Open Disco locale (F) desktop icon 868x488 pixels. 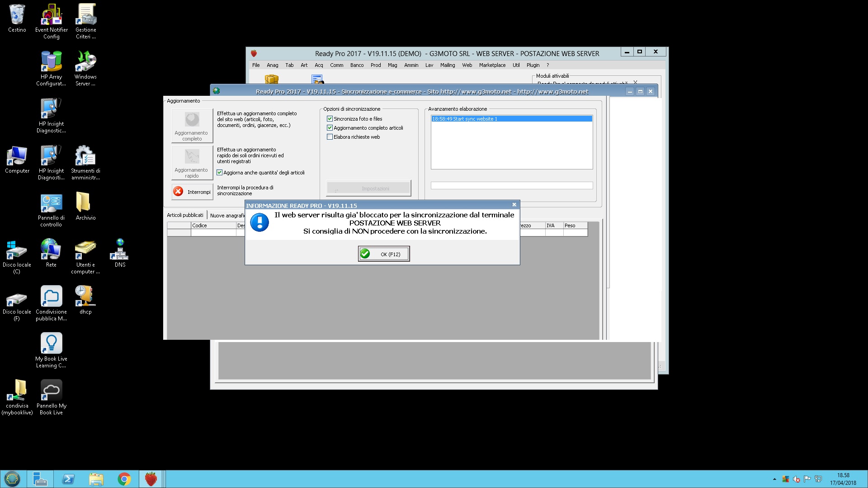(17, 304)
